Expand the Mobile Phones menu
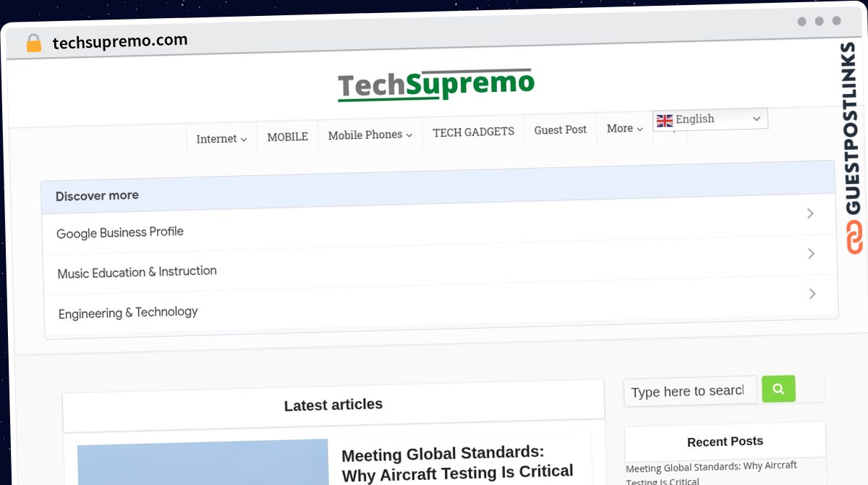 pyautogui.click(x=370, y=135)
